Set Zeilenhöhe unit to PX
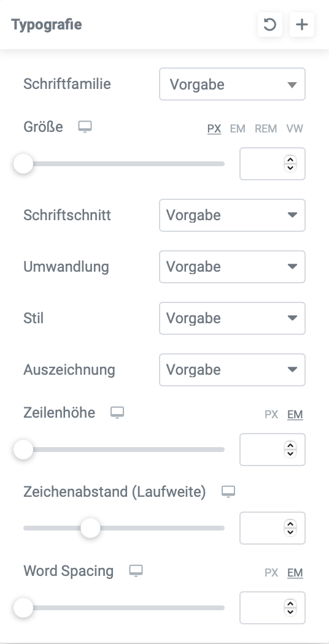Screen dimensions: 329x644 point(271,415)
